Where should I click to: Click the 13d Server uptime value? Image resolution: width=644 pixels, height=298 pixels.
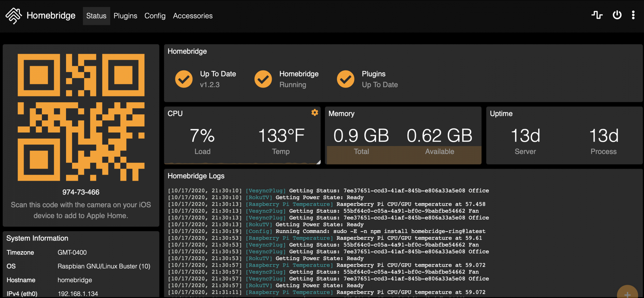tap(525, 135)
